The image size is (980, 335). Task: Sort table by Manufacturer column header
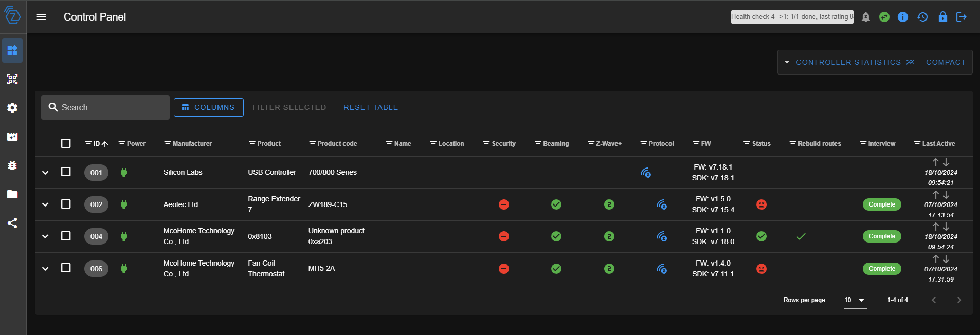point(192,144)
